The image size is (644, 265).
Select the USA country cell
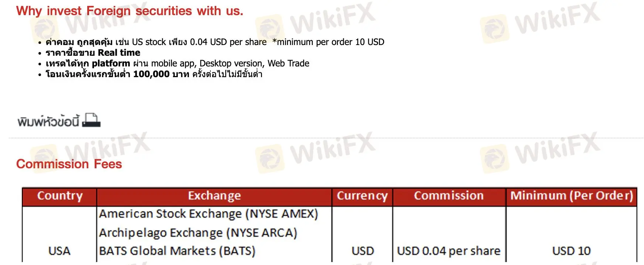pos(59,251)
